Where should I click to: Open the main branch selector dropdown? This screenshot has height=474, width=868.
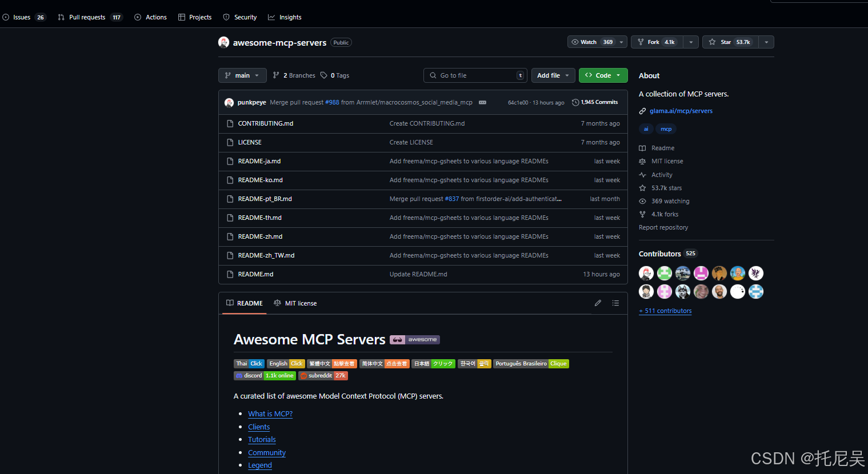click(x=242, y=75)
